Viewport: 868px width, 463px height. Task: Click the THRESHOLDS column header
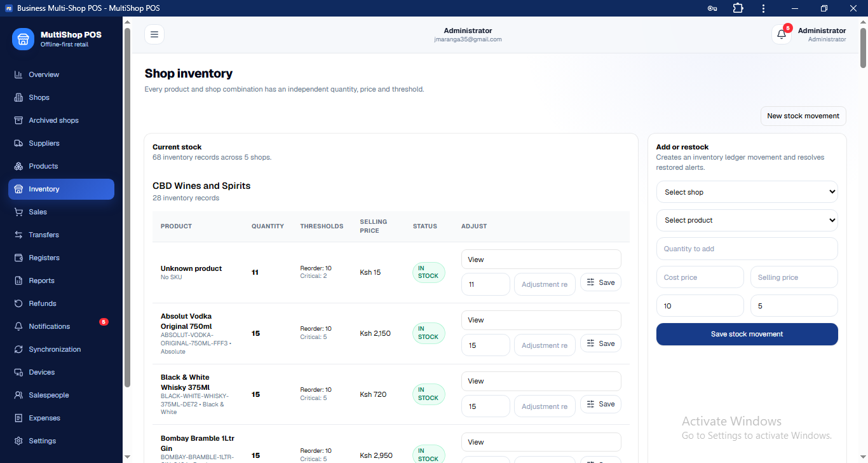[x=322, y=226]
